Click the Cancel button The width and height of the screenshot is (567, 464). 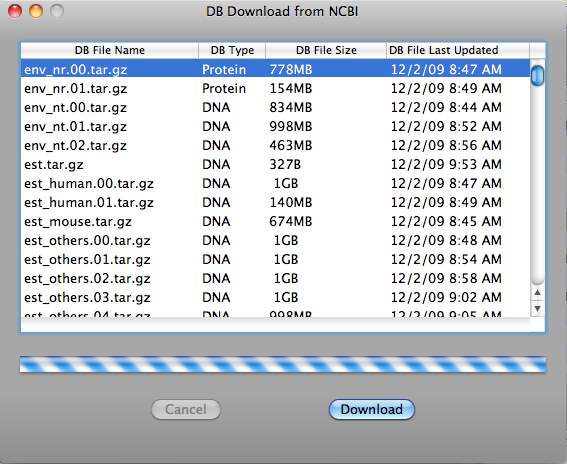pyautogui.click(x=186, y=409)
